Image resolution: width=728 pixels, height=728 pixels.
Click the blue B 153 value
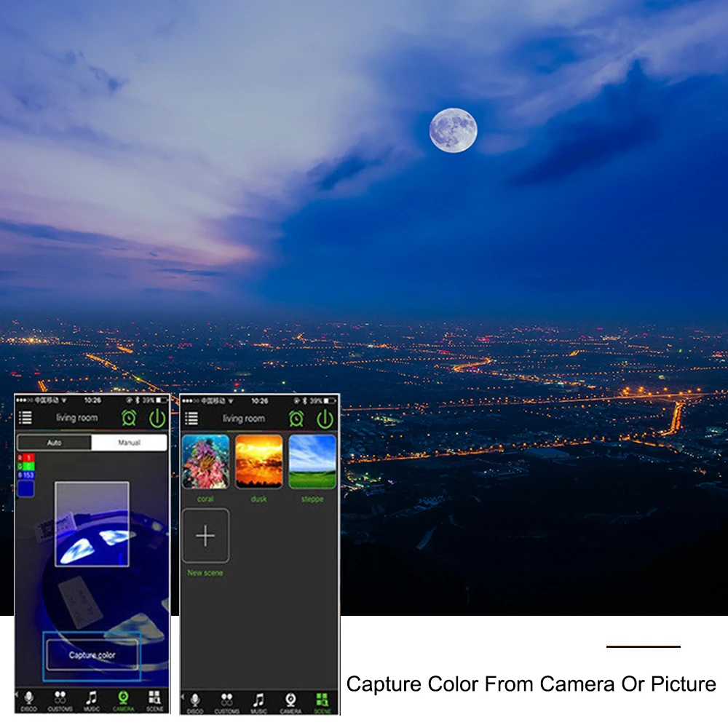pyautogui.click(x=26, y=475)
